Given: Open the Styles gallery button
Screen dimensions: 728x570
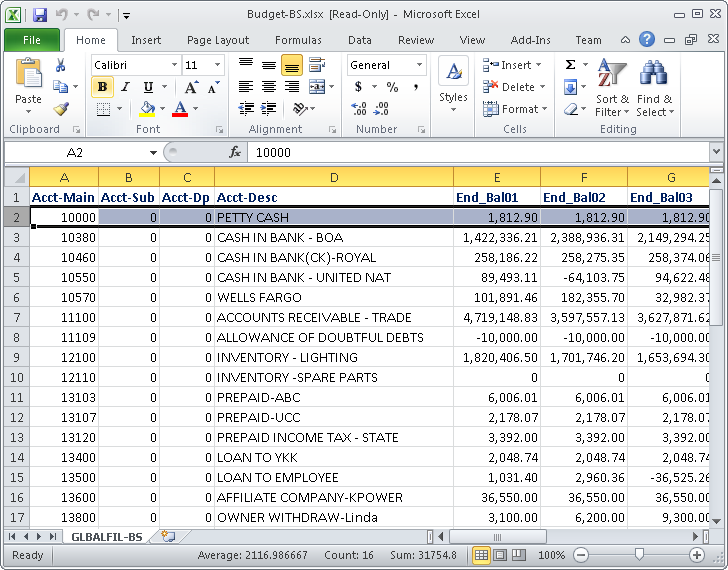Looking at the screenshot, I should [x=453, y=85].
